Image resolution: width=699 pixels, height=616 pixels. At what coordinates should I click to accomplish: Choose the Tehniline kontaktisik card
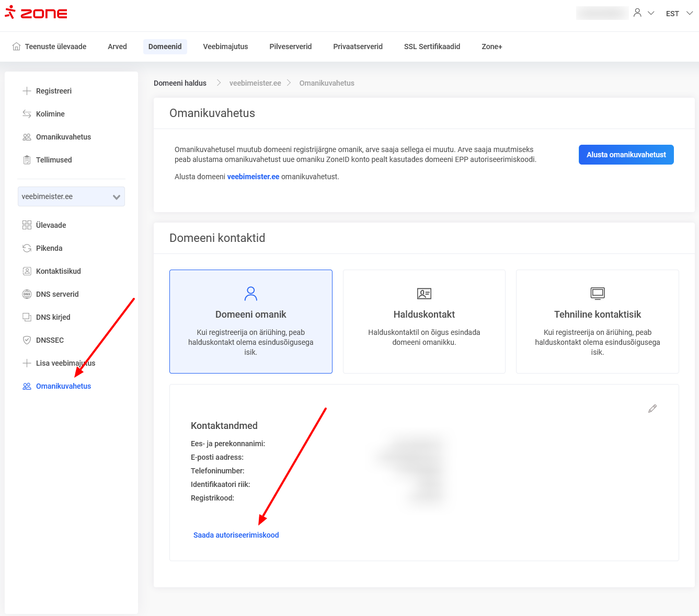pos(597,321)
